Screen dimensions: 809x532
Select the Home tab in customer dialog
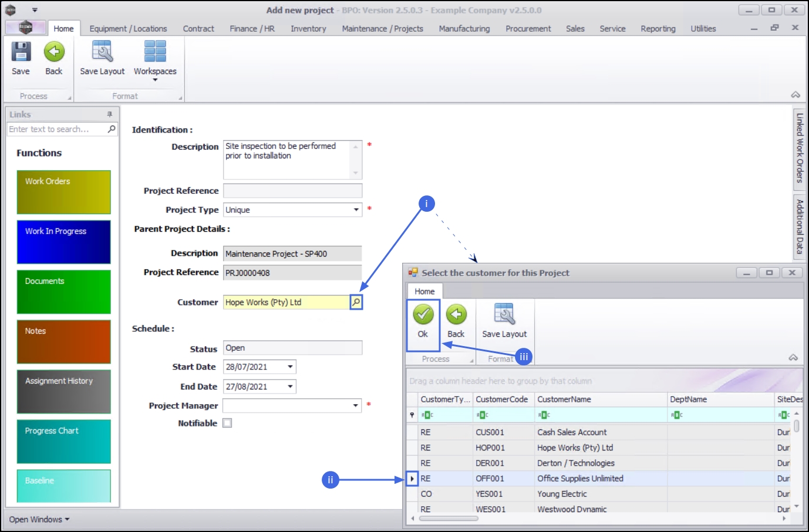[424, 291]
